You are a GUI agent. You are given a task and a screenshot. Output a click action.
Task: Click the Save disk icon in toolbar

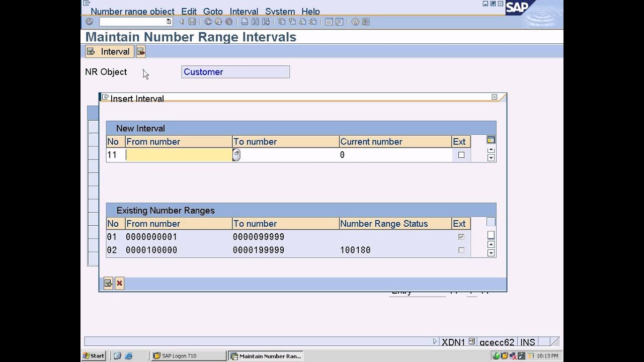coord(192,22)
